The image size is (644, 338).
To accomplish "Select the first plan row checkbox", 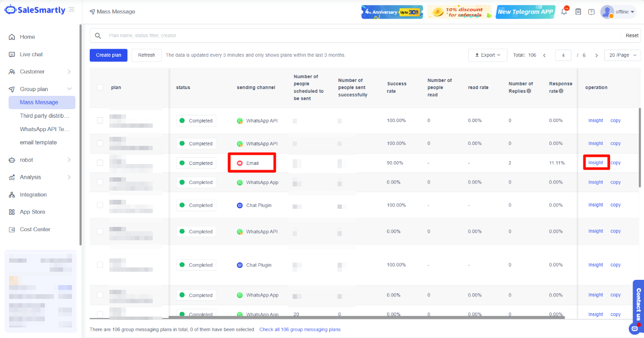I will pos(100,121).
